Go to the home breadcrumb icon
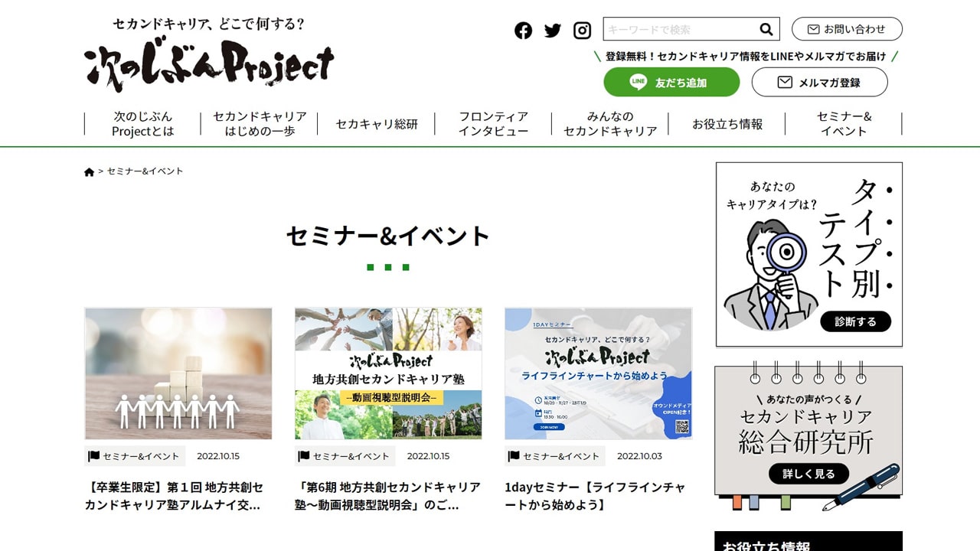980x551 pixels. click(90, 171)
